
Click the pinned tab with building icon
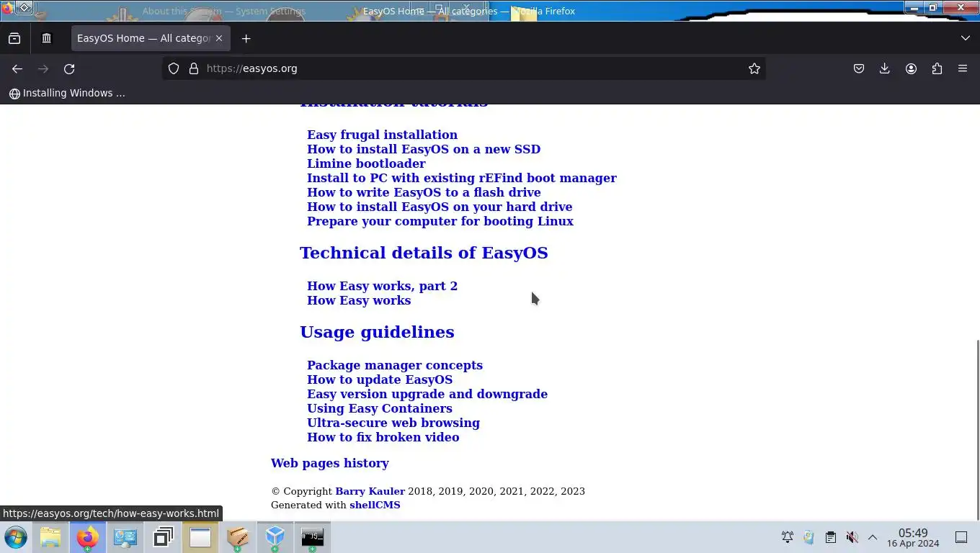click(x=47, y=38)
